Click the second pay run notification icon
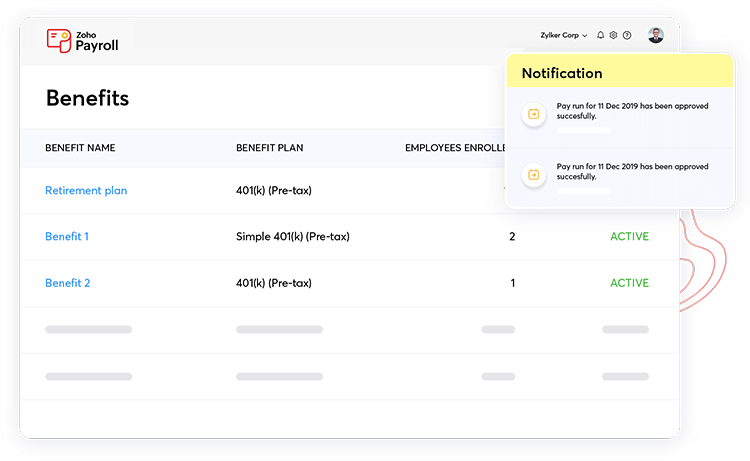This screenshot has height=461, width=750. click(x=533, y=174)
